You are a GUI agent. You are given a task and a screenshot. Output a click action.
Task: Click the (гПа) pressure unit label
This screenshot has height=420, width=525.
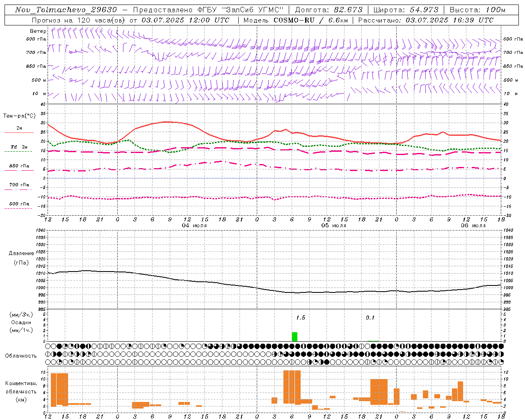21,263
